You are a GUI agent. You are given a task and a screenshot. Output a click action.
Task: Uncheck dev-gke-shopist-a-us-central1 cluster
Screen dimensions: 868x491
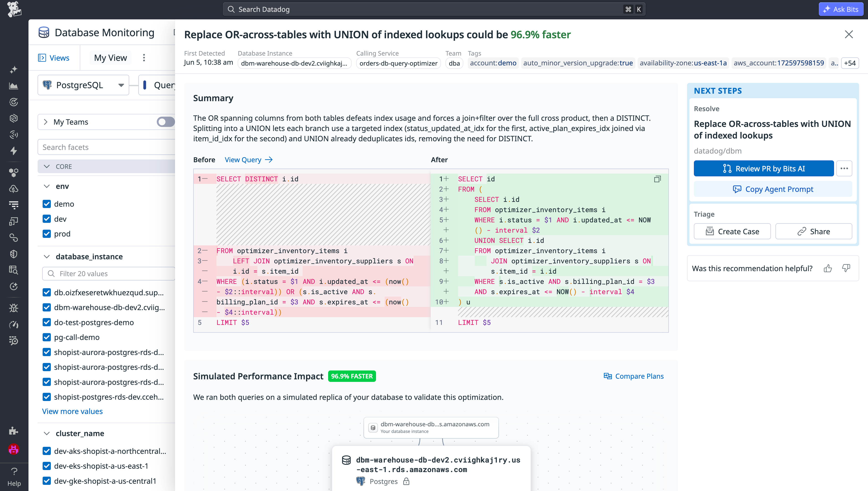pos(46,481)
